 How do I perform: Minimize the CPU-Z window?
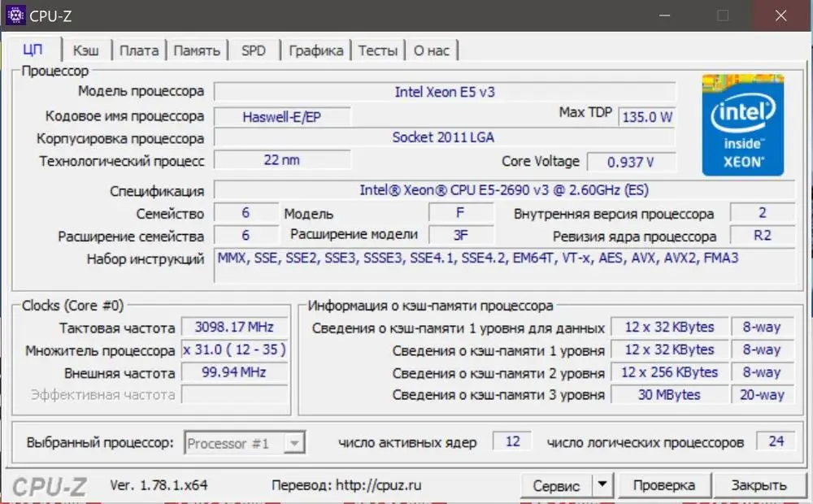(x=665, y=15)
